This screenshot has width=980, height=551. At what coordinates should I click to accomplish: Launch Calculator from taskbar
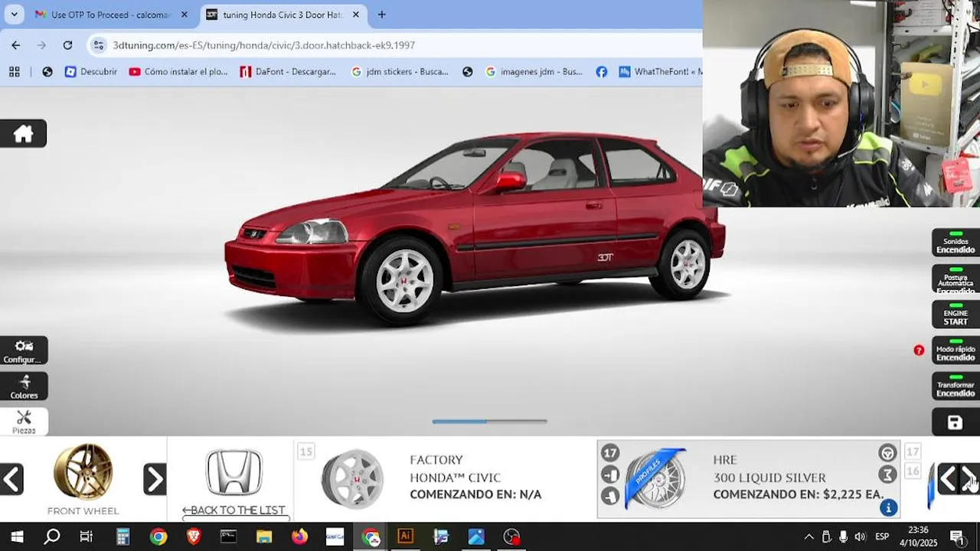pos(122,536)
